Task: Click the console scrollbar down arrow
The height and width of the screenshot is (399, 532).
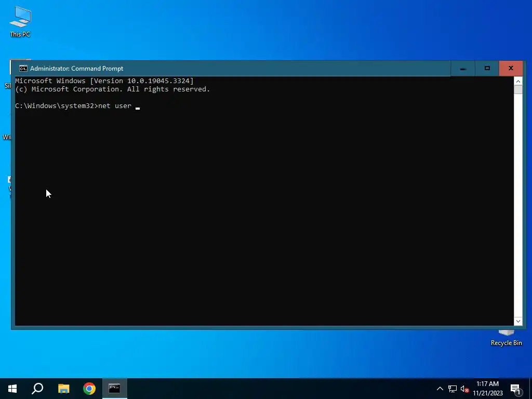Action: [x=518, y=321]
